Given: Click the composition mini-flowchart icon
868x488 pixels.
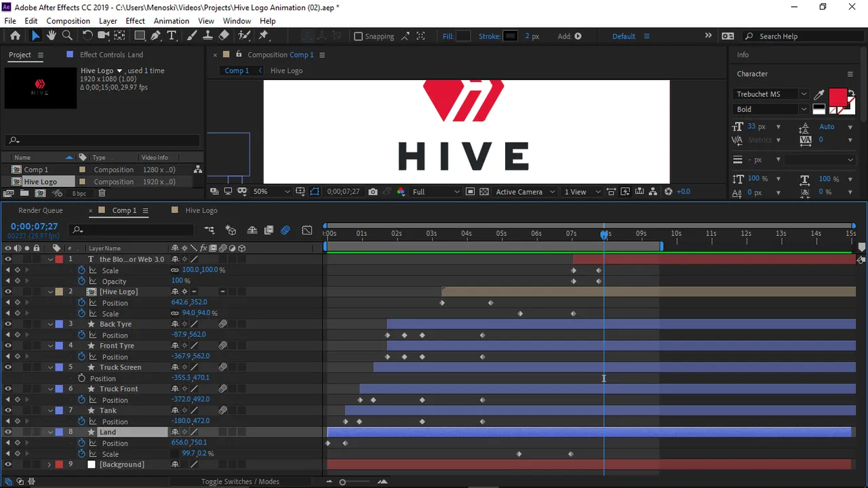Looking at the screenshot, I should tap(210, 230).
